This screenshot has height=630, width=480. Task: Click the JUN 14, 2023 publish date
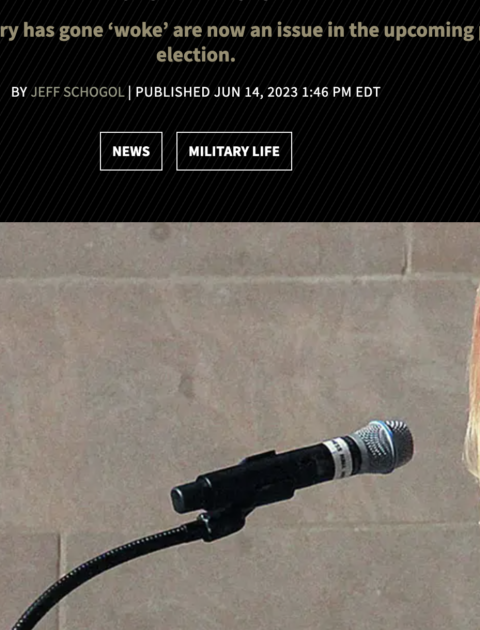[256, 92]
